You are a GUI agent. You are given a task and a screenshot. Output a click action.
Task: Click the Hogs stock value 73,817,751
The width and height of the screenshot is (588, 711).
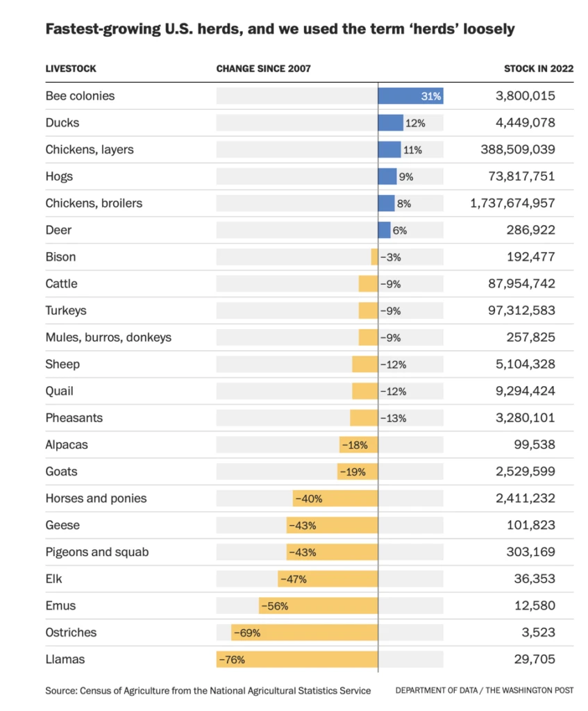521,176
